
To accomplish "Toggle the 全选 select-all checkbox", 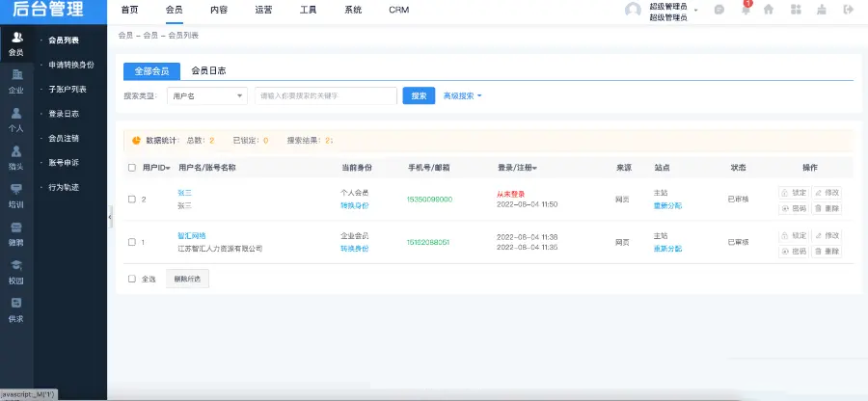I will 132,279.
